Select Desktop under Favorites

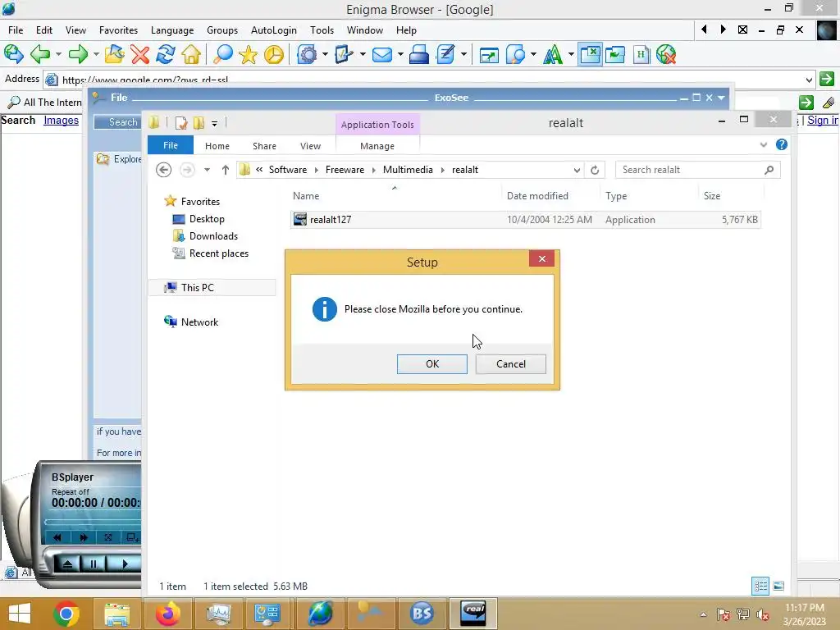207,218
